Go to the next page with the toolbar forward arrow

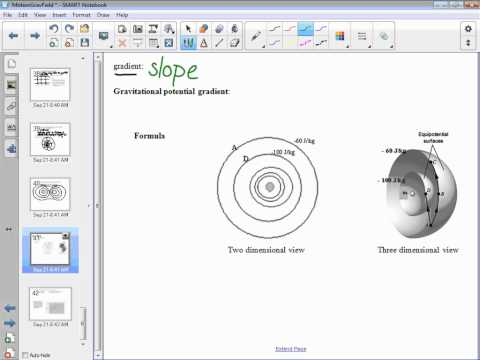pyautogui.click(x=35, y=36)
